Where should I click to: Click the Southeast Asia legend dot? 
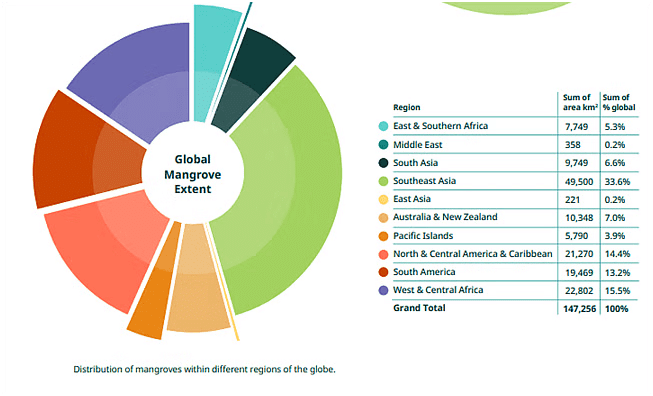coord(383,181)
